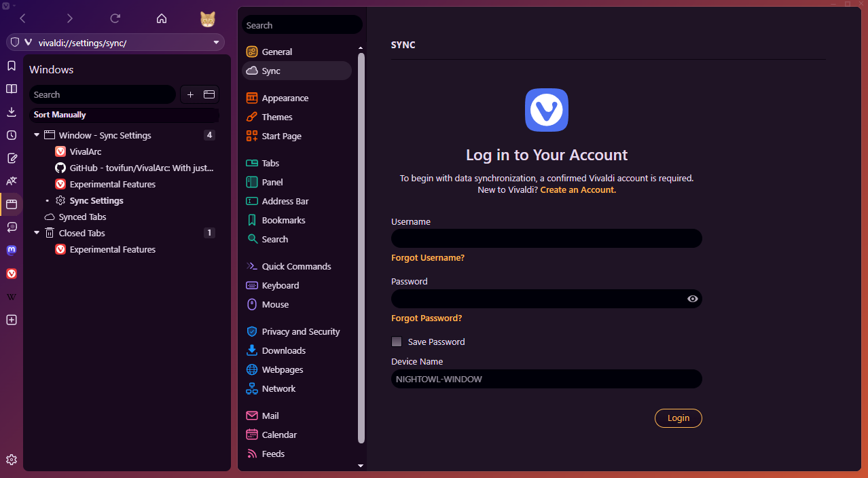Viewport: 868px width, 478px height.
Task: Open the Webpages settings section
Action: click(x=297, y=369)
